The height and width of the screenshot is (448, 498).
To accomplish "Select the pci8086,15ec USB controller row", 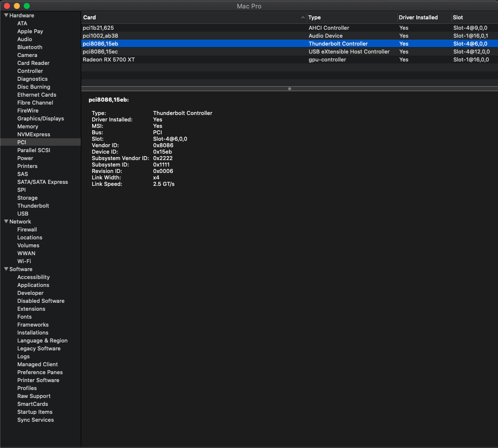I will tap(290, 52).
